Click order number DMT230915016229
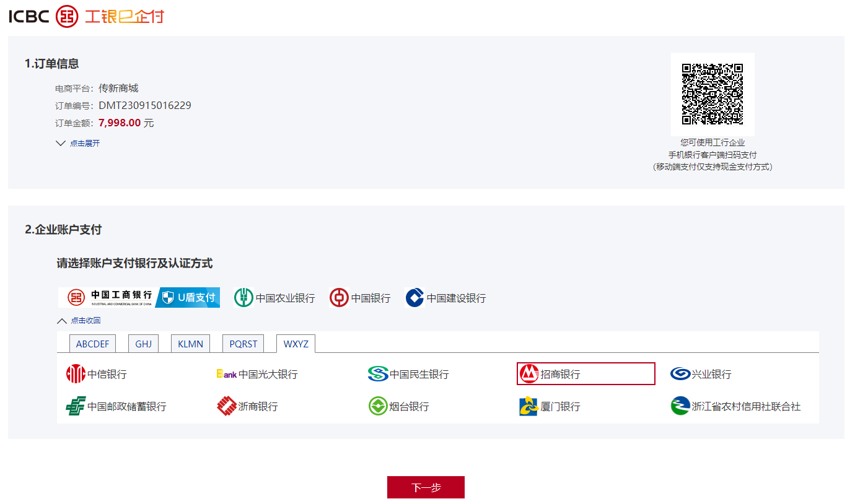 (145, 105)
